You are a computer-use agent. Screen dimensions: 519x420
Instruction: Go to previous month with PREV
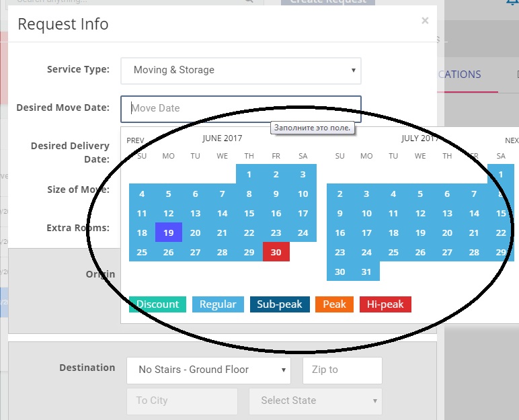[135, 140]
